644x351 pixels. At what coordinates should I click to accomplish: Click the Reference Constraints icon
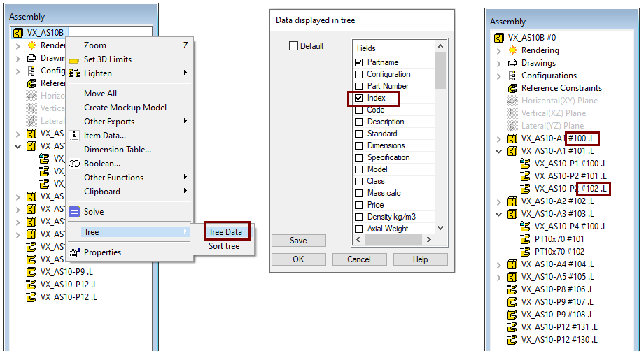(512, 88)
